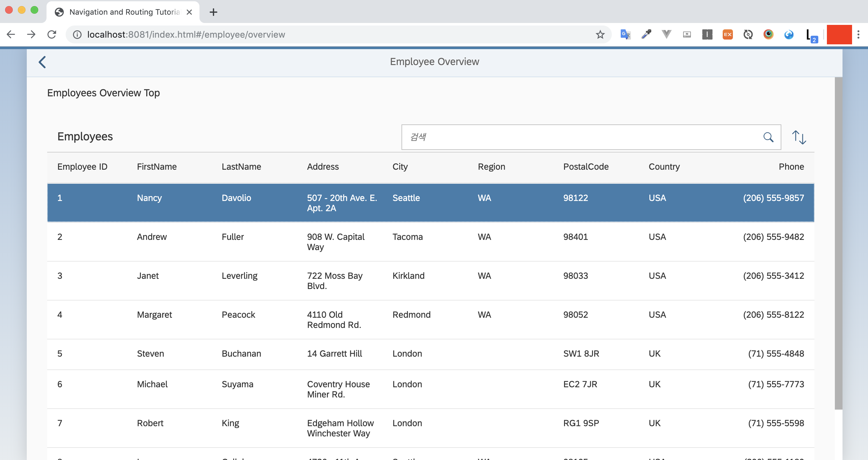Screen dimensions: 868x460
Task: Click the Google Translate extension icon
Action: 625,34
